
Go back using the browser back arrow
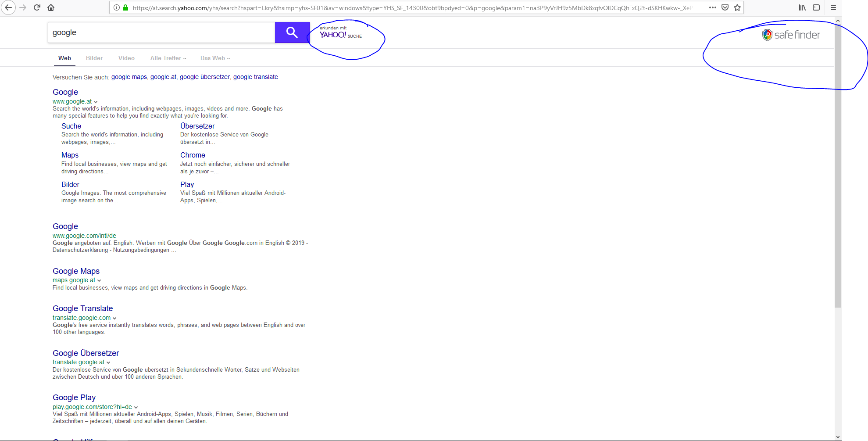pyautogui.click(x=8, y=7)
